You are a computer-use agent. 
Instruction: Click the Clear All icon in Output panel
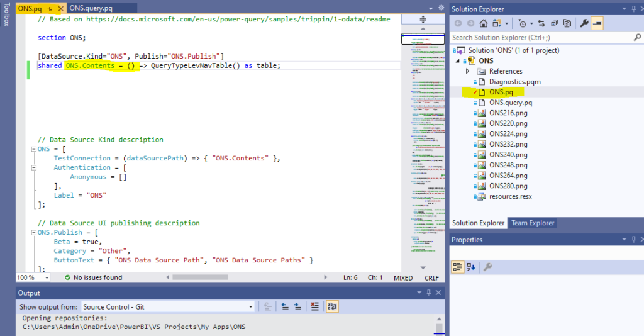tap(315, 306)
